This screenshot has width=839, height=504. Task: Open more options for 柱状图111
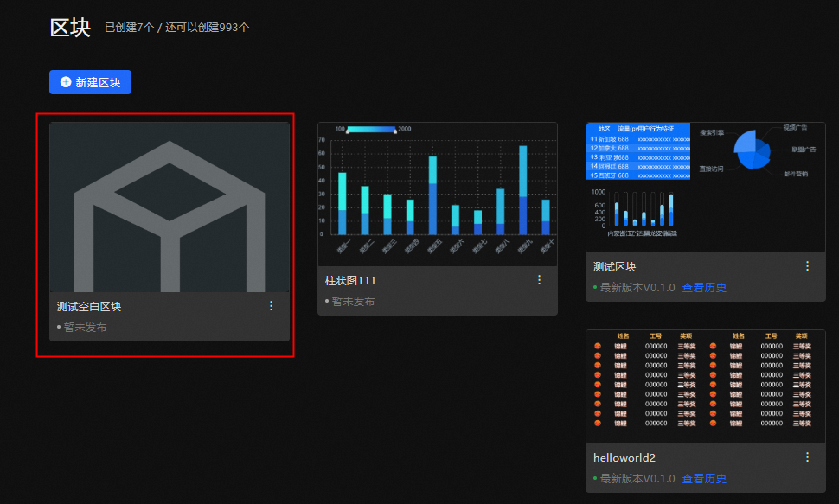[x=540, y=280]
